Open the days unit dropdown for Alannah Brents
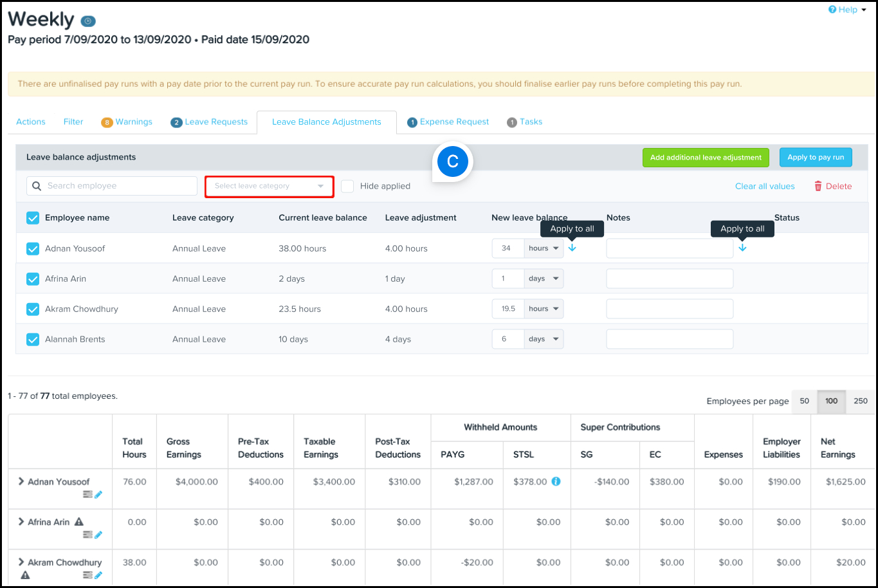Viewport: 878px width, 588px height. click(544, 339)
